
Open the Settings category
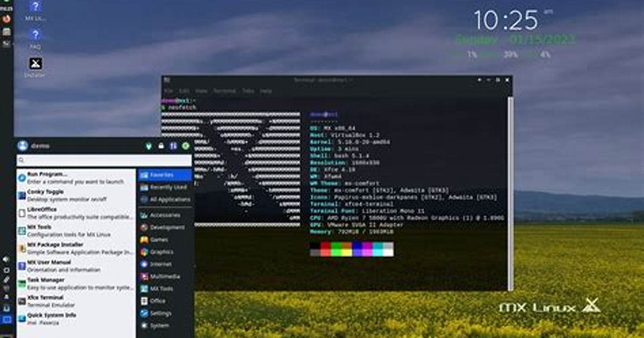point(165,313)
